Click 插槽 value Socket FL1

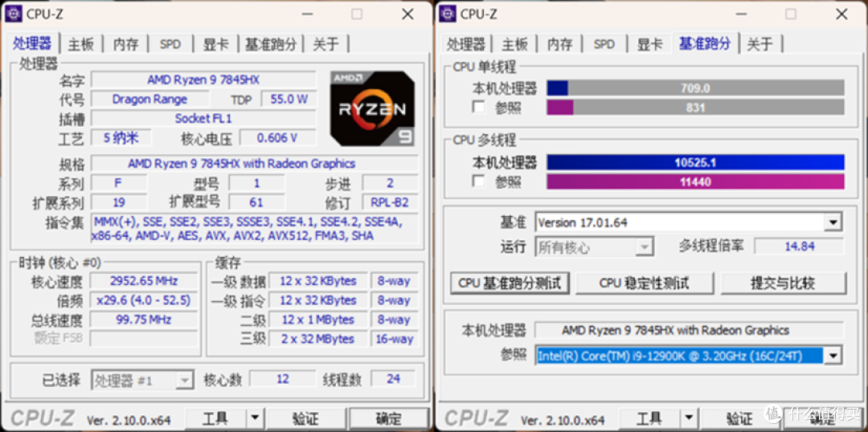(203, 118)
